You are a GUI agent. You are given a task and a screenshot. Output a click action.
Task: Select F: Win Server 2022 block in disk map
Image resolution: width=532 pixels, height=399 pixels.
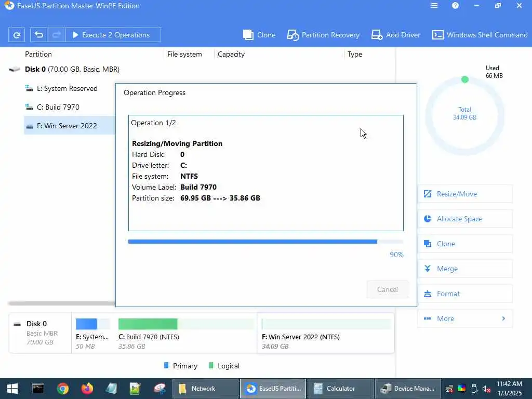click(326, 333)
